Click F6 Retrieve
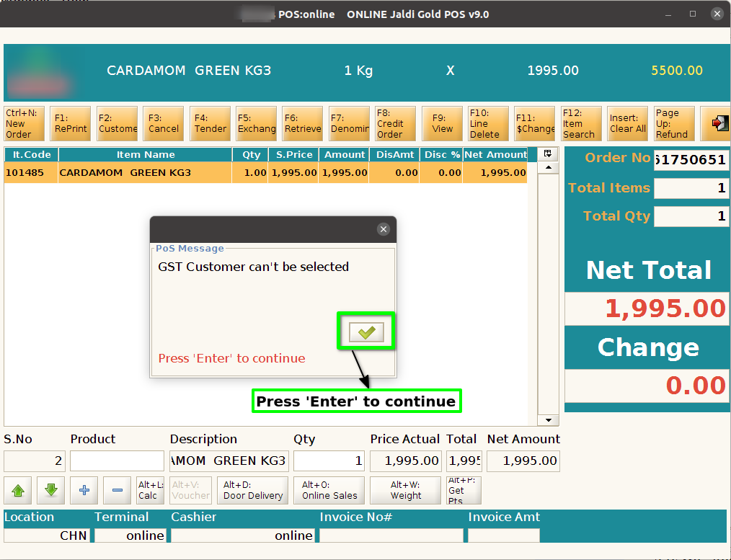 303,123
